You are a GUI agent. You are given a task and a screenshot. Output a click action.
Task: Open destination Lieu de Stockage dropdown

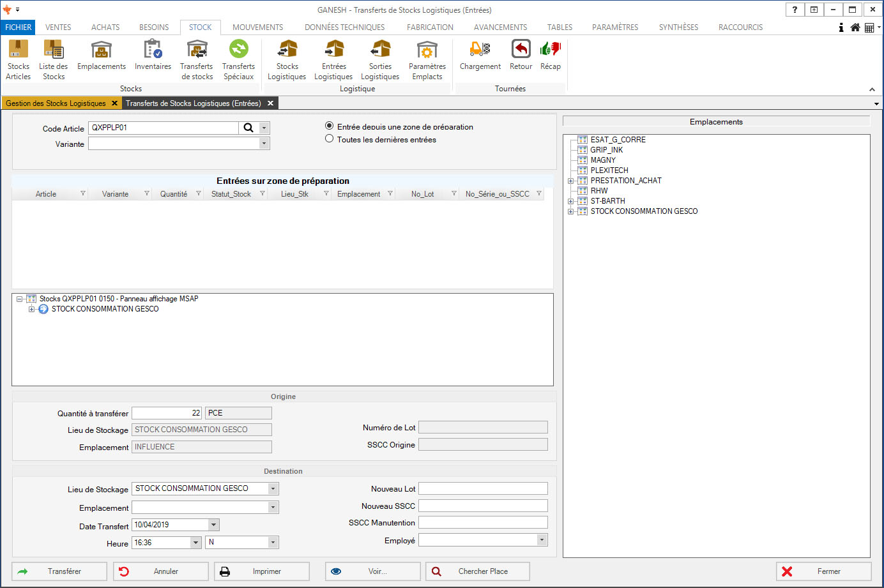tap(273, 488)
